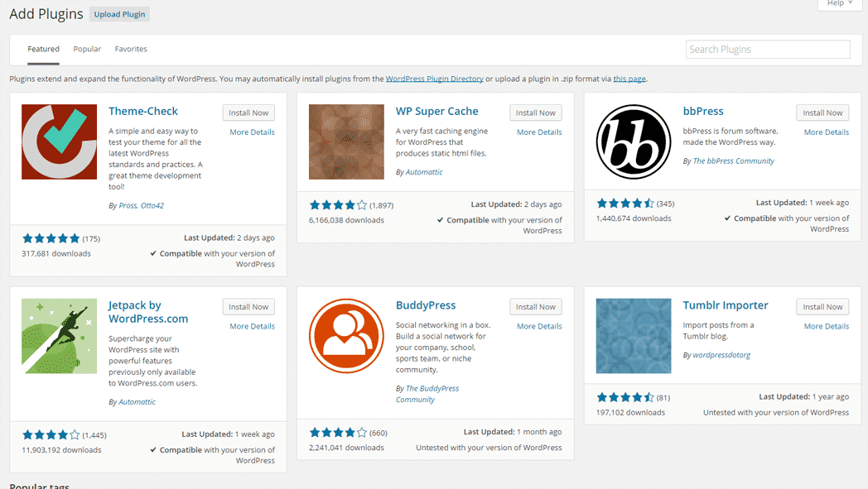The height and width of the screenshot is (489, 868).
Task: Click the 'Last Updated: 1 month ago' text
Action: (x=513, y=432)
